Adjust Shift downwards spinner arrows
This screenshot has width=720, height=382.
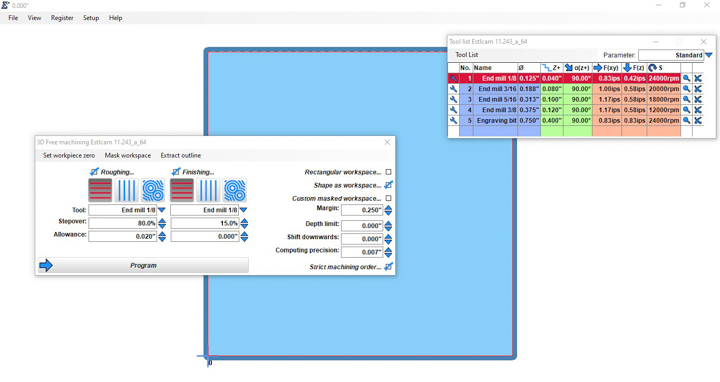388,239
